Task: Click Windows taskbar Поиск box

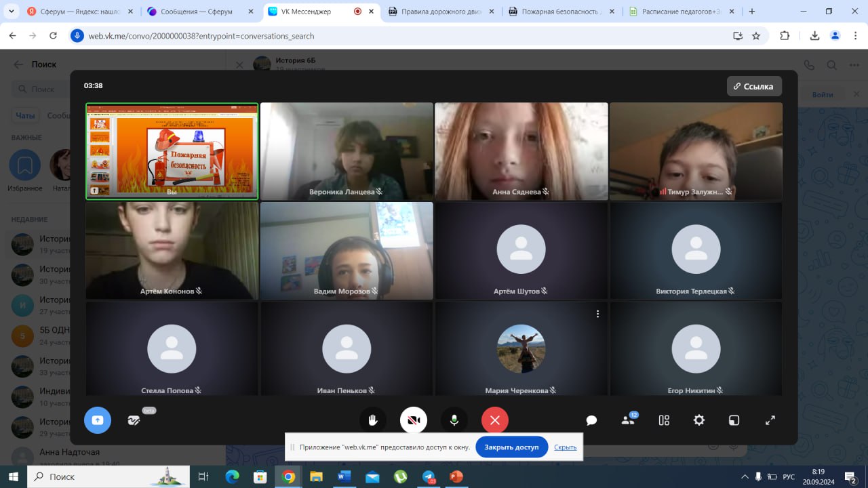Action: tap(108, 476)
